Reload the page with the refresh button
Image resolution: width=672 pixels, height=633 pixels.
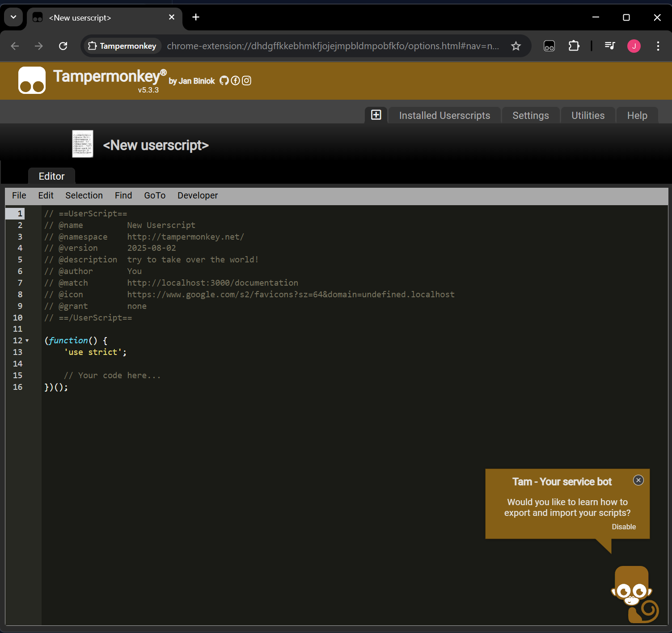(63, 46)
